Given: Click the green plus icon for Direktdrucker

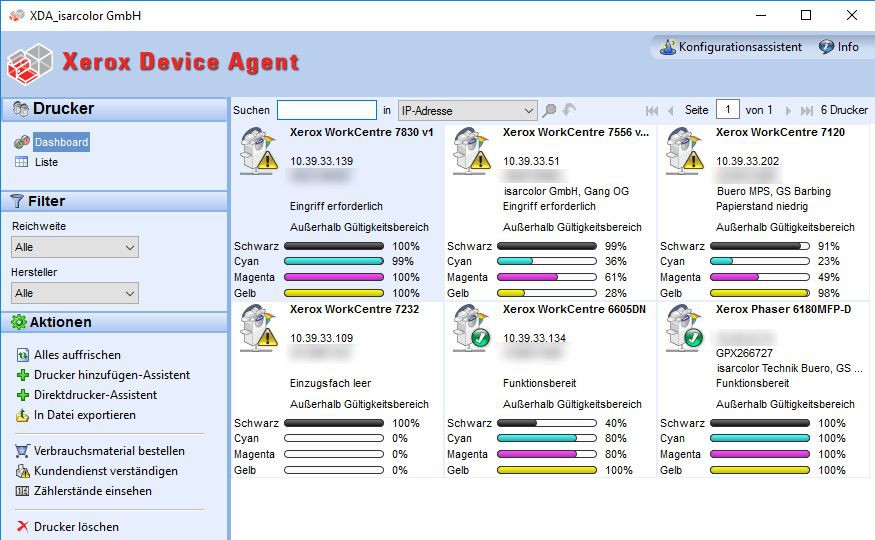Looking at the screenshot, I should [22, 395].
